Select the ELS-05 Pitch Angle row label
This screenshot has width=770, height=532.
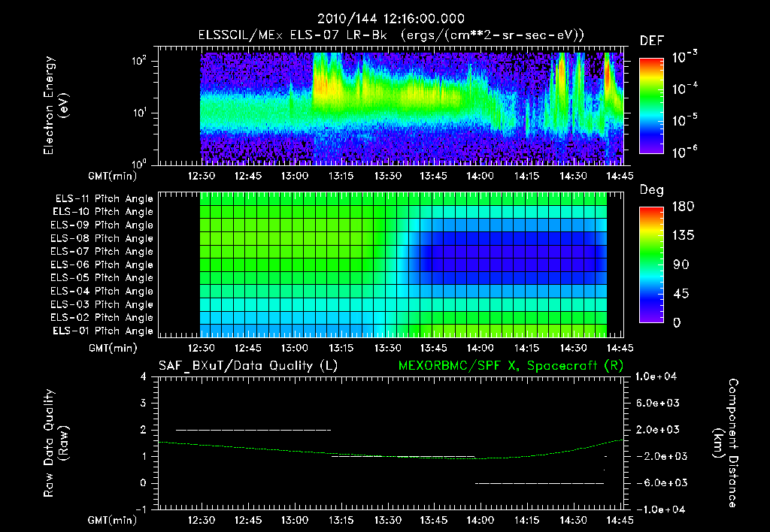[x=102, y=278]
